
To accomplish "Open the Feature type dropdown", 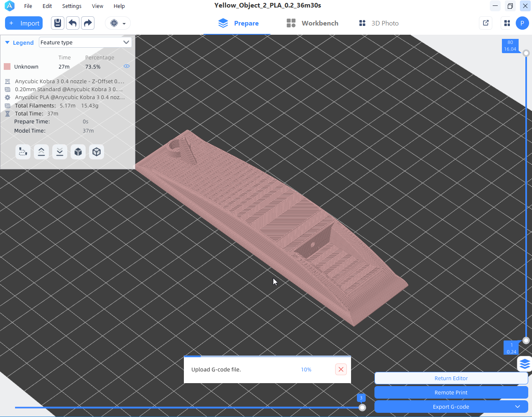I will [85, 42].
